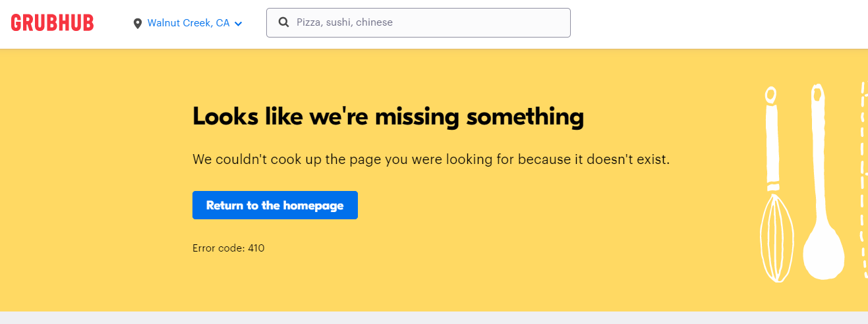Click the "We couldn't cook up the page" message
868x324 pixels.
click(x=430, y=159)
